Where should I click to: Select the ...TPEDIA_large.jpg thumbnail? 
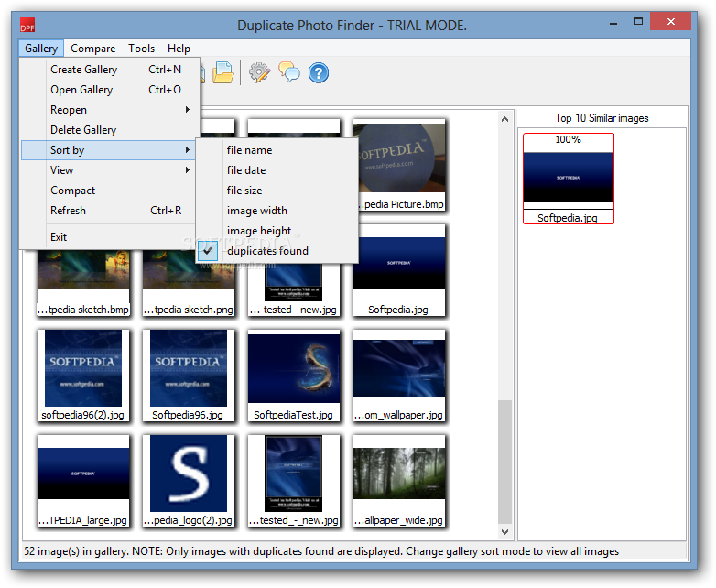tap(83, 481)
